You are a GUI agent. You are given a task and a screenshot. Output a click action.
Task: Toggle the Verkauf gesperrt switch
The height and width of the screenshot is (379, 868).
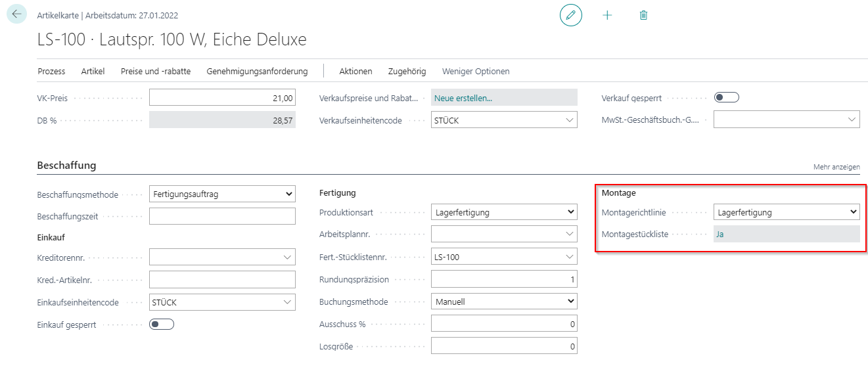point(726,98)
